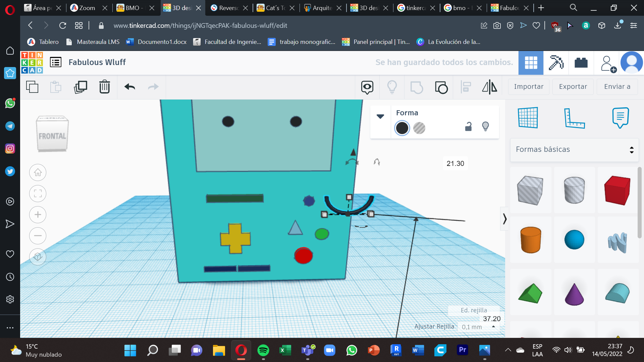The image size is (644, 362).
Task: Toggle lock editing padlock in Forma panel
Action: 468,126
